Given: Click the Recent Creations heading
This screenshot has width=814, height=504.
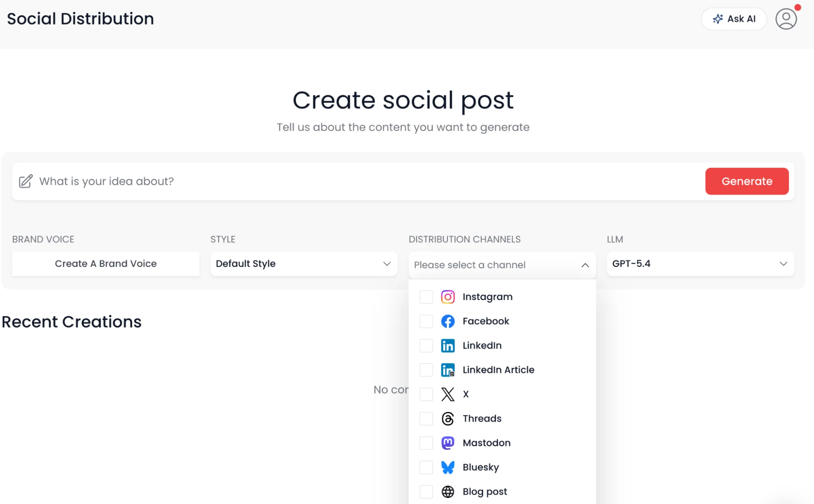Looking at the screenshot, I should (x=72, y=322).
